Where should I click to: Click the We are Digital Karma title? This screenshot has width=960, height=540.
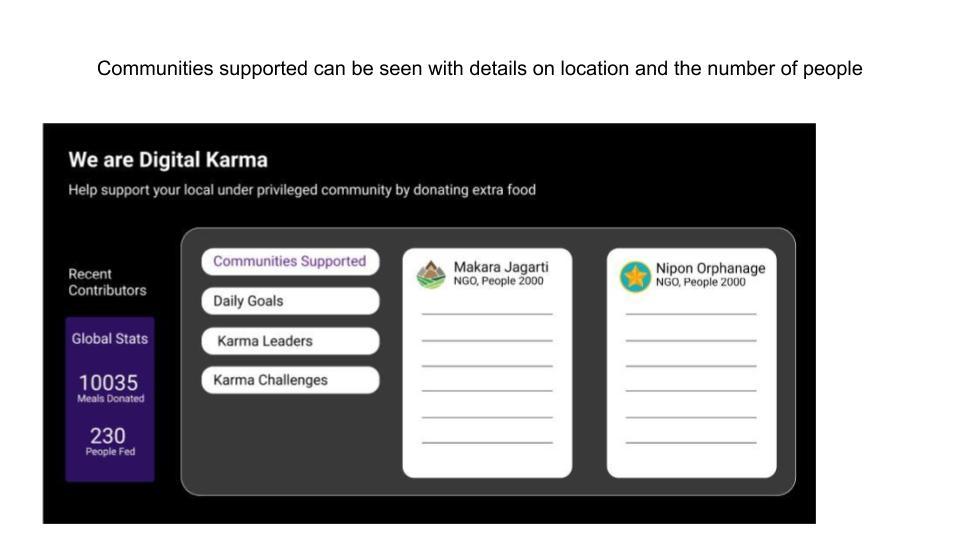168,160
